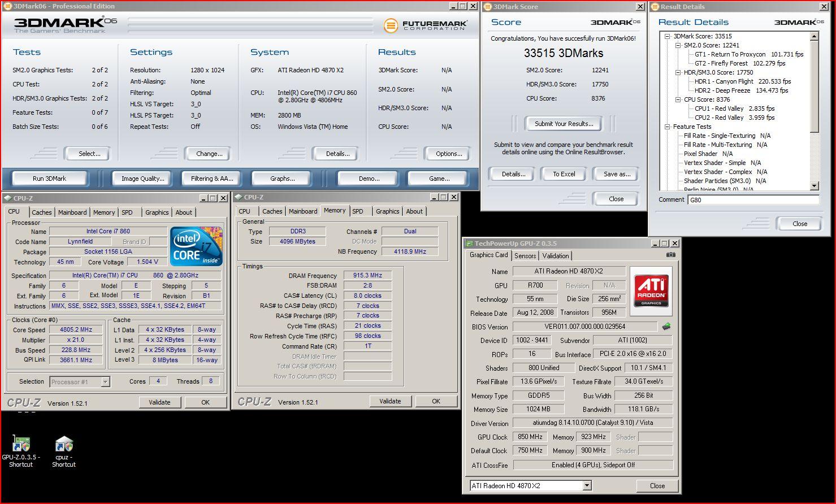Click the Futuremark Corporation logo
The height and width of the screenshot is (504, 836).
(426, 25)
